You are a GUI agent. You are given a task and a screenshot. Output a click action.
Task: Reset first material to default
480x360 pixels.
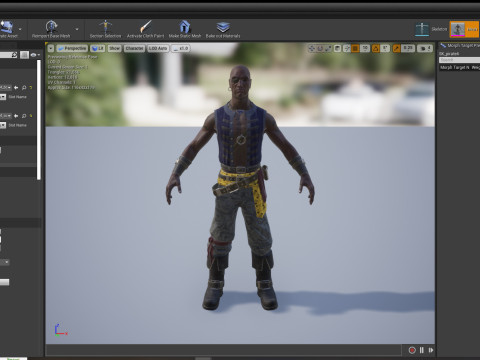coord(31,88)
